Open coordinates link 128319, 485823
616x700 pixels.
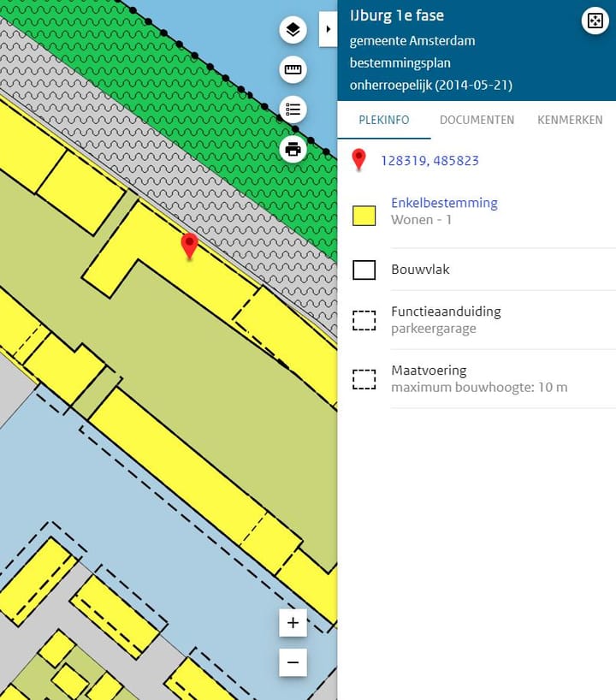[x=429, y=161]
